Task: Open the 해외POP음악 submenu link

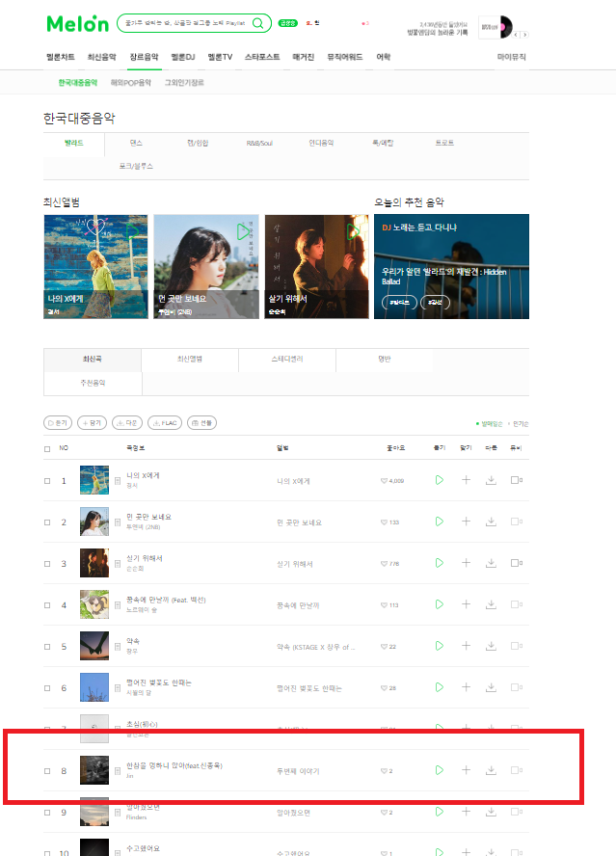Action: [x=130, y=83]
